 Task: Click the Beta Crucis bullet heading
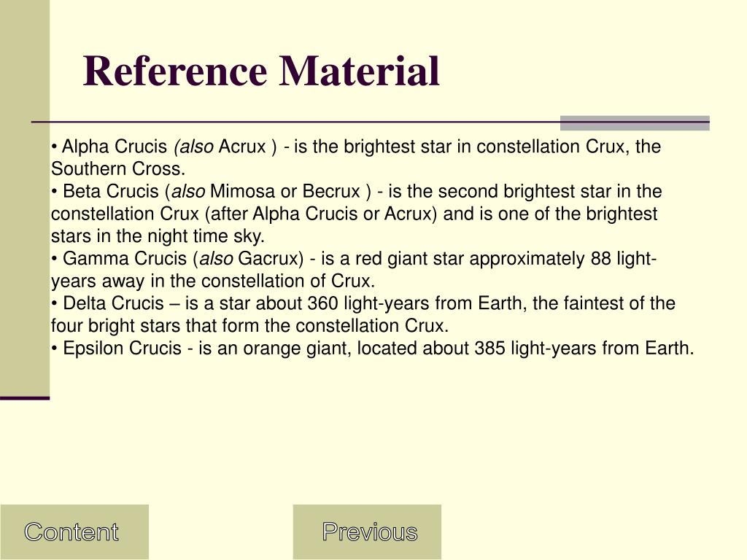(x=111, y=191)
